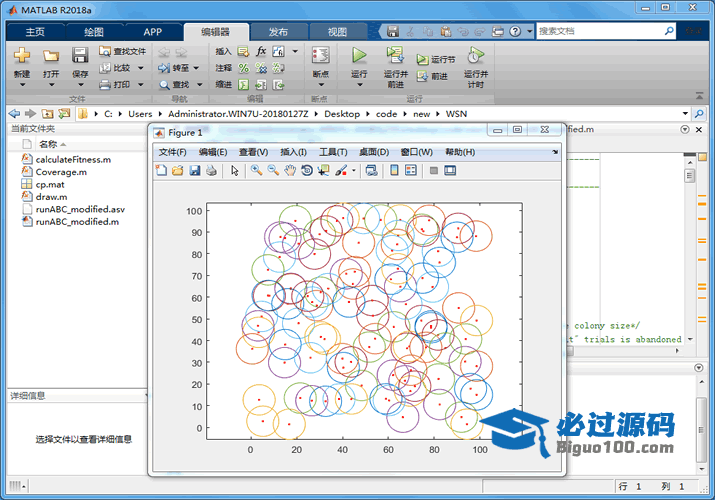
Task: Click the up one folder level icon
Action: click(x=48, y=113)
